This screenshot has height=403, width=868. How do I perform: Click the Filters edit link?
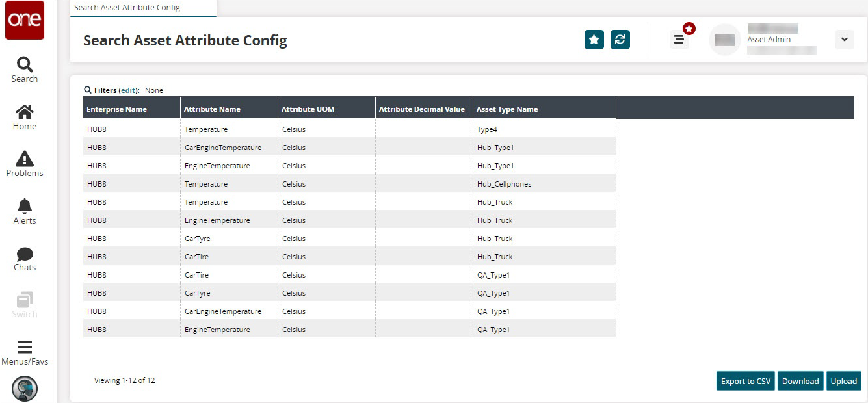(129, 90)
